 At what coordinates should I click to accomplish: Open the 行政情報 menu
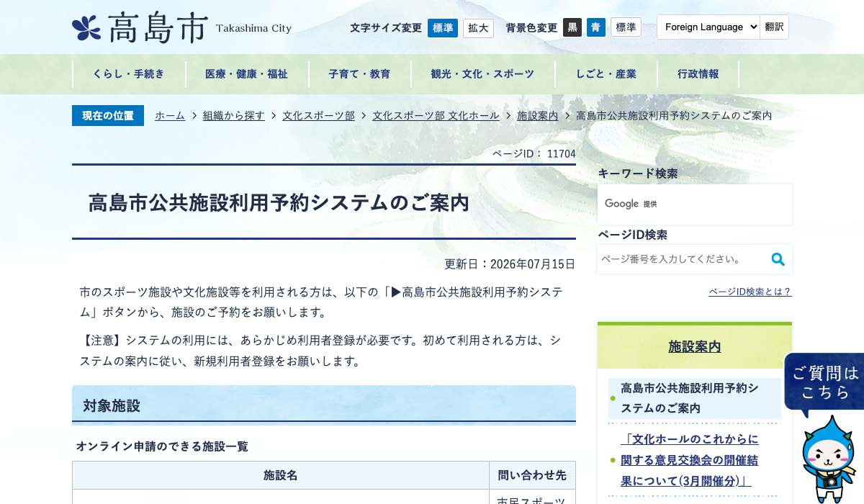[x=698, y=74]
